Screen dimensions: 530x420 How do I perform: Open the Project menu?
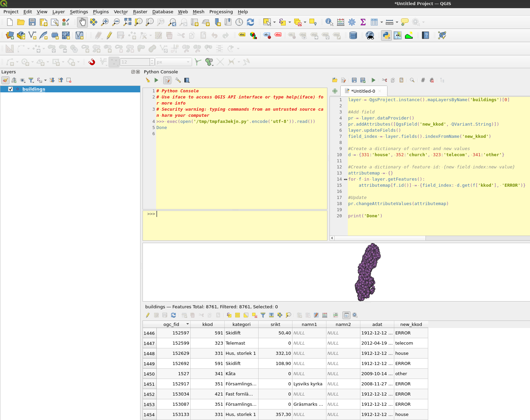tap(11, 12)
